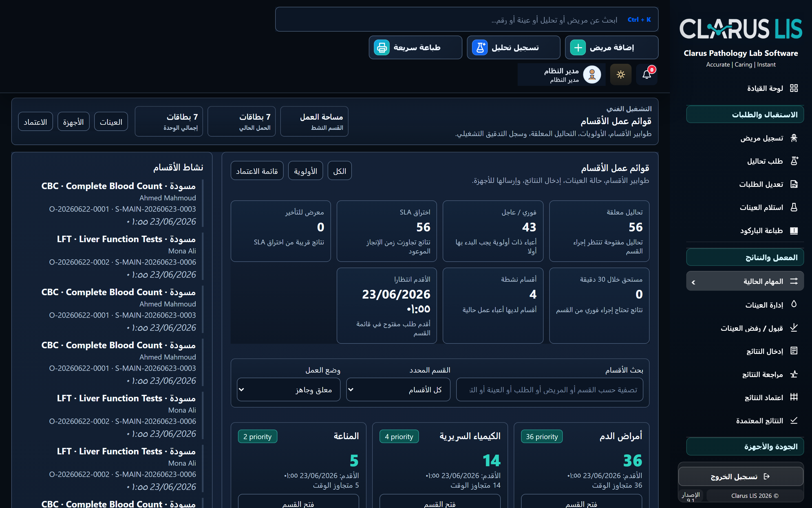The image size is (812, 508).
Task: Click the system administrator avatar
Action: [592, 75]
